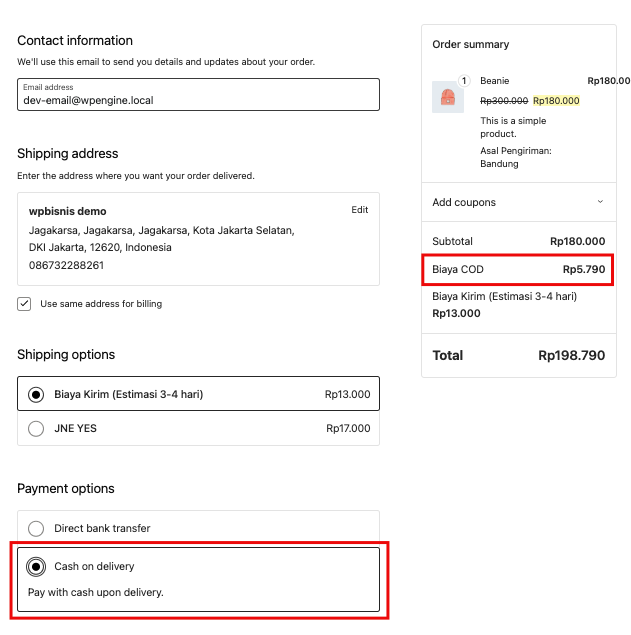Image resolution: width=631 pixels, height=635 pixels.
Task: Click the Beanie product name
Action: (x=494, y=81)
